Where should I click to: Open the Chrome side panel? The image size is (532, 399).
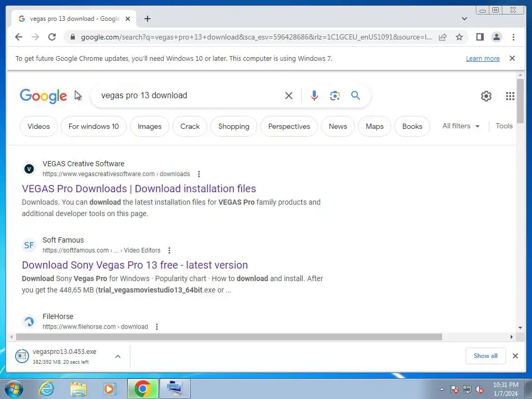coord(480,37)
